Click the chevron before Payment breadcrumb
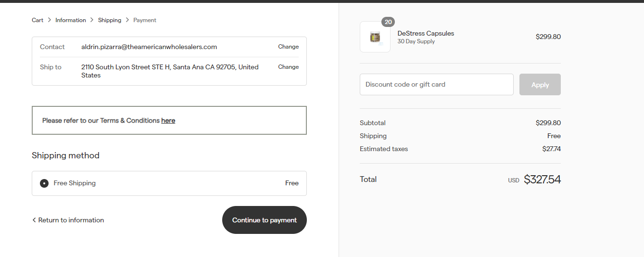The image size is (644, 257). 127,20
